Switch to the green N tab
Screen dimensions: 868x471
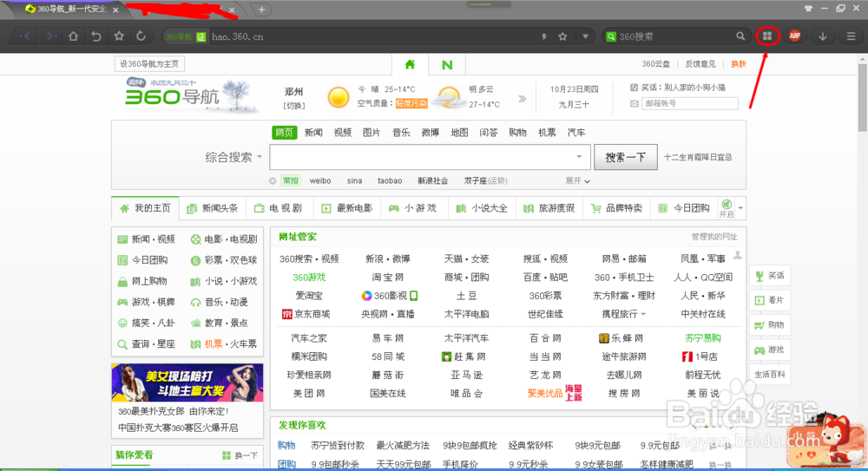pyautogui.click(x=447, y=65)
